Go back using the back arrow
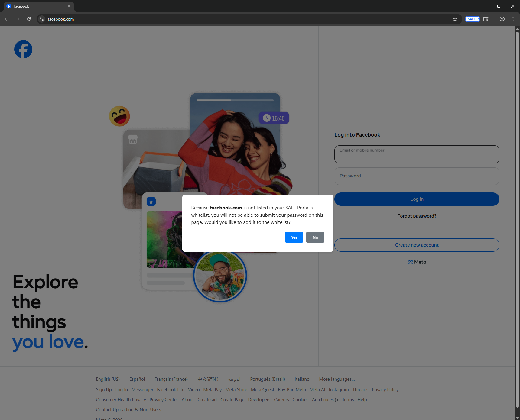 [7, 19]
